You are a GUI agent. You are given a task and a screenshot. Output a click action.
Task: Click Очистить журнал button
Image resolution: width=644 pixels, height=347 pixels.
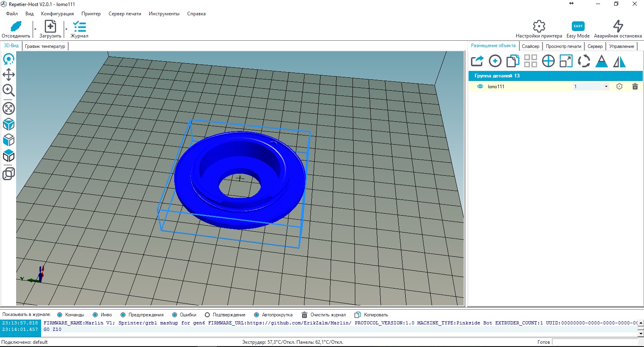coord(324,315)
